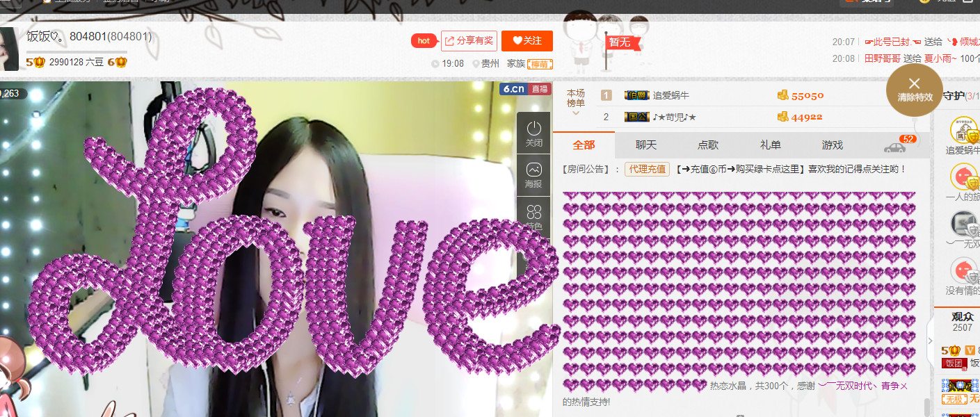Click the 特色 grid icon on video sidebar
The image size is (980, 417).
point(533,217)
